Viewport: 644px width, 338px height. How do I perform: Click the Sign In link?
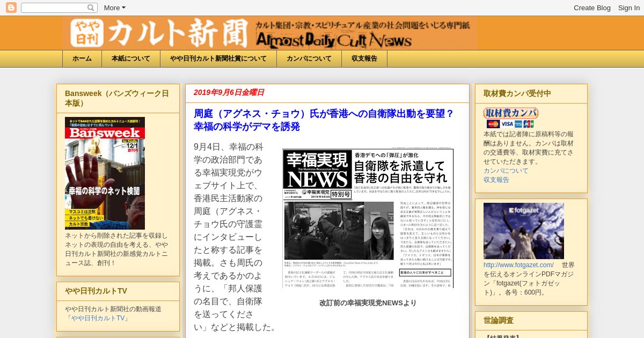tap(628, 8)
